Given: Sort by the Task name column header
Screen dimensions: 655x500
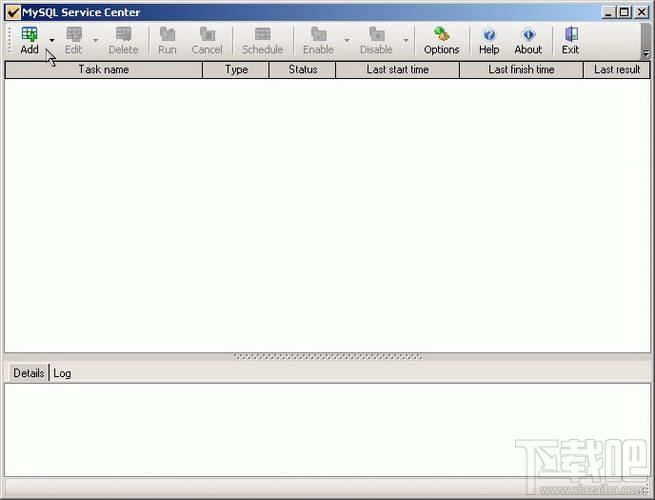Looking at the screenshot, I should point(104,70).
